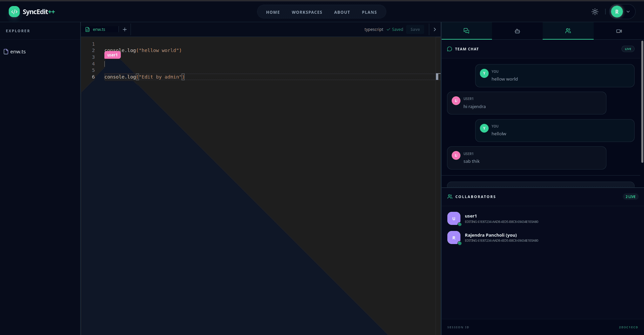The height and width of the screenshot is (335, 644).
Task: Switch to the chat panel tab icon
Action: pos(466,31)
